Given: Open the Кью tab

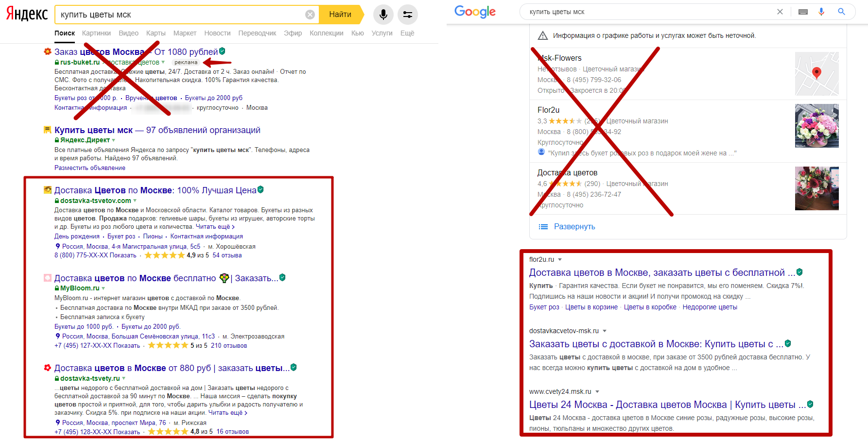Looking at the screenshot, I should [x=358, y=33].
